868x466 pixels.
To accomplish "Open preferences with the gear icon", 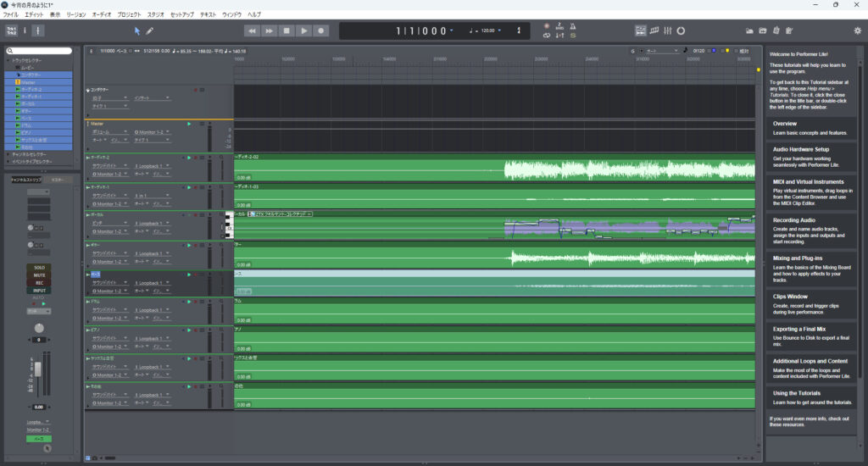I will click(857, 31).
